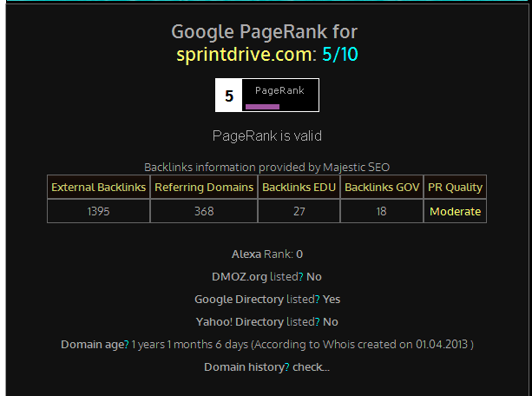Click the 5/10 PageRank score text
532x396 pixels.
pyautogui.click(x=339, y=55)
